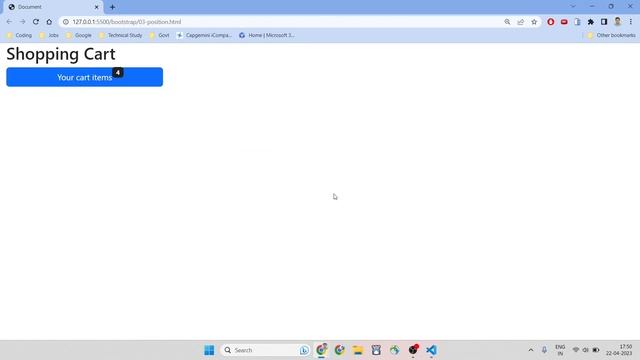Open the Govt bookmarks folder
The height and width of the screenshot is (360, 640).
(x=159, y=36)
